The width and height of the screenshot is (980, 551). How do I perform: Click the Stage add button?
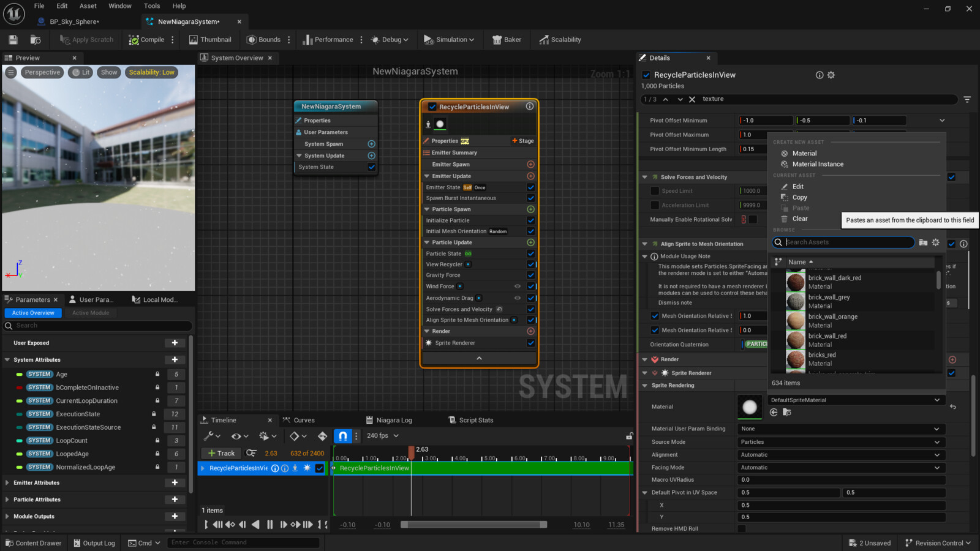pos(522,141)
